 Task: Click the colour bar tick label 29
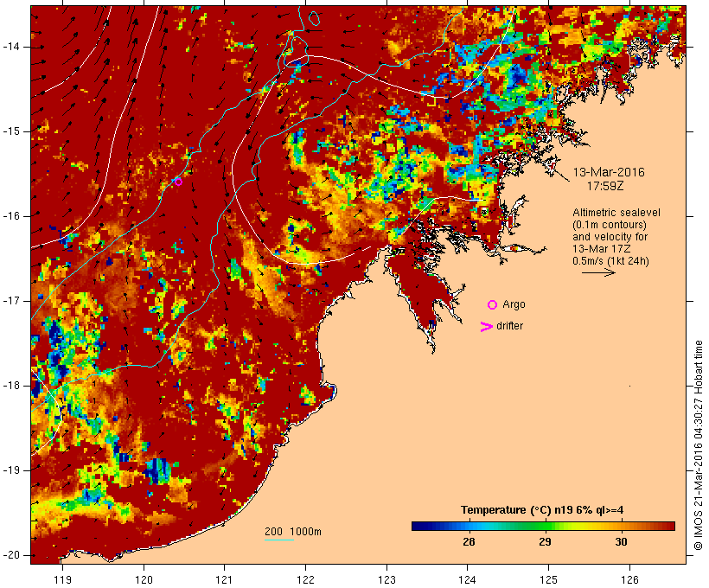(x=545, y=542)
